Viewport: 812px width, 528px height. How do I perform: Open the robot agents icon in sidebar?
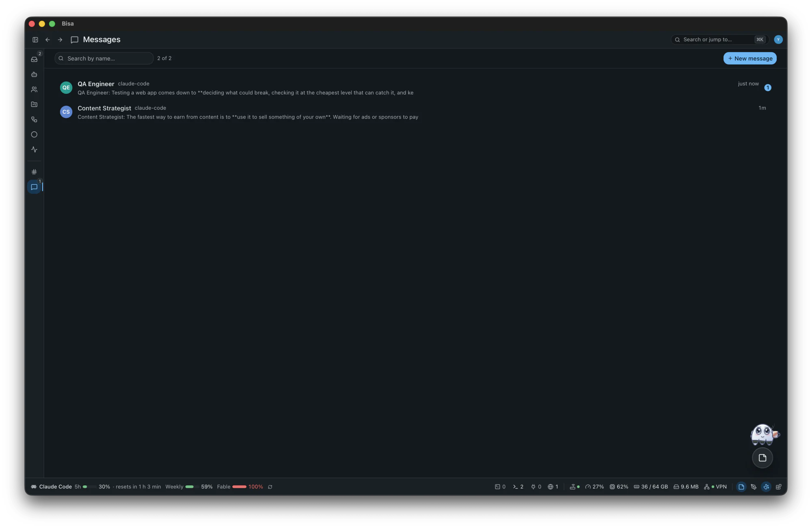click(34, 74)
